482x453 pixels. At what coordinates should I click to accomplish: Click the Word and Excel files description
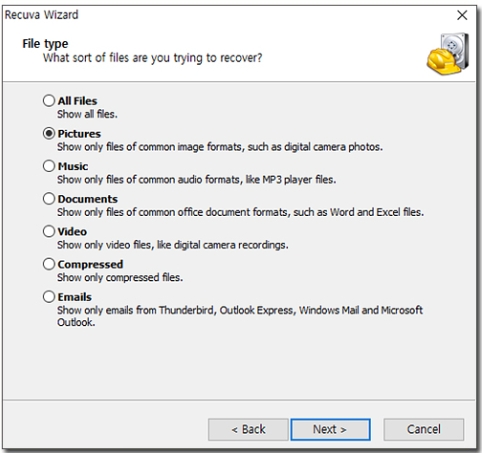(240, 212)
